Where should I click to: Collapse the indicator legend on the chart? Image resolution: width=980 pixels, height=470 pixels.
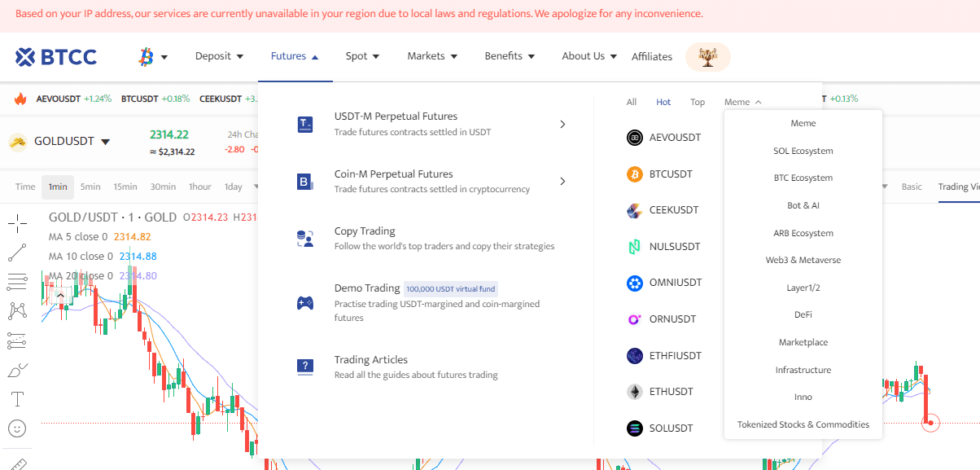pos(59,296)
